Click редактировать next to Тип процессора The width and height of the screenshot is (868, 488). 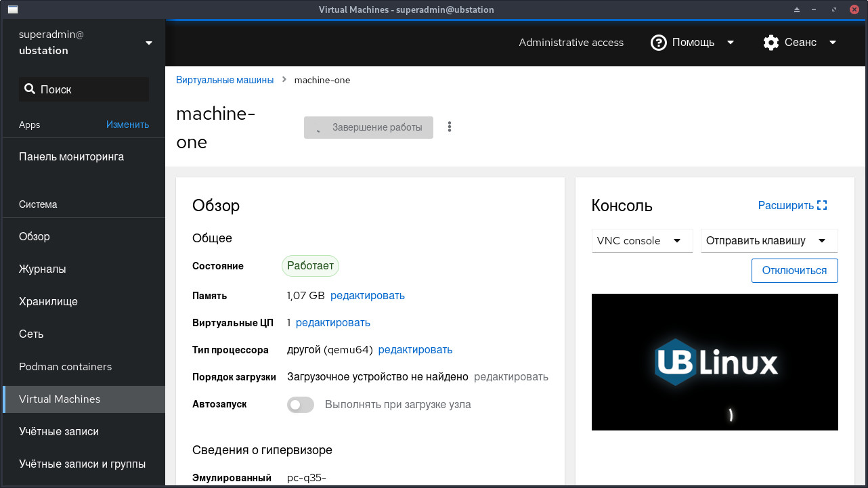tap(415, 349)
